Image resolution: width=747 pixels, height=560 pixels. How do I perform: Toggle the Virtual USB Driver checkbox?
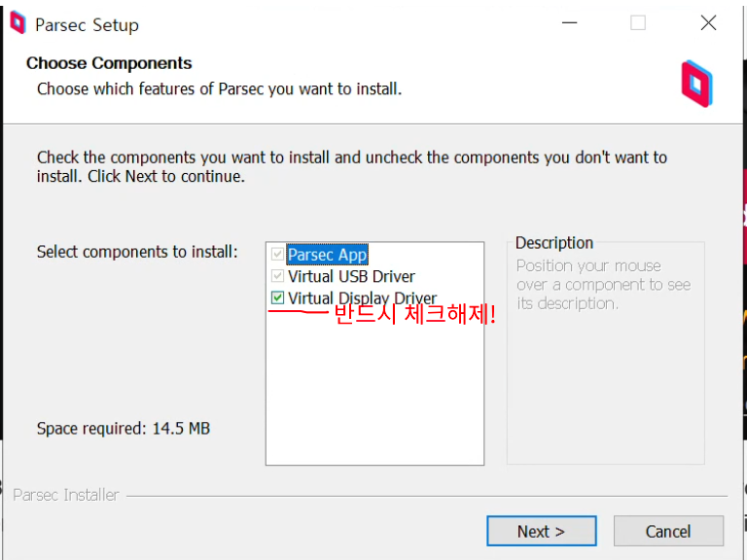point(277,276)
